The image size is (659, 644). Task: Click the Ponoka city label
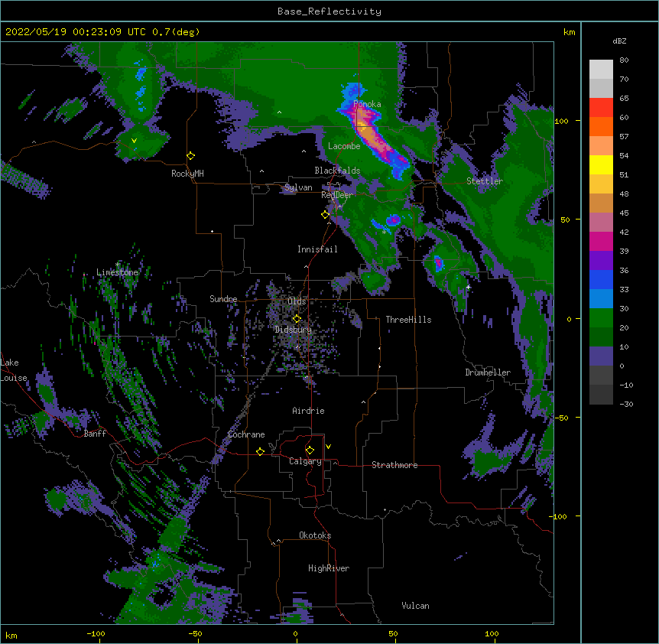tap(367, 104)
